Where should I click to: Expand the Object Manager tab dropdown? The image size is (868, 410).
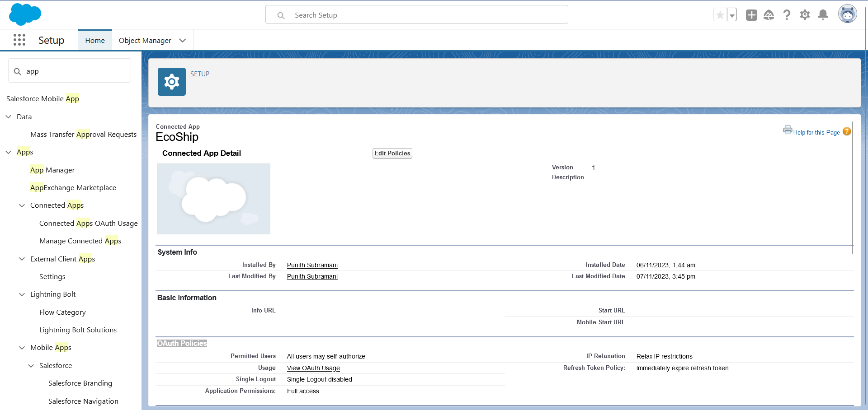183,41
